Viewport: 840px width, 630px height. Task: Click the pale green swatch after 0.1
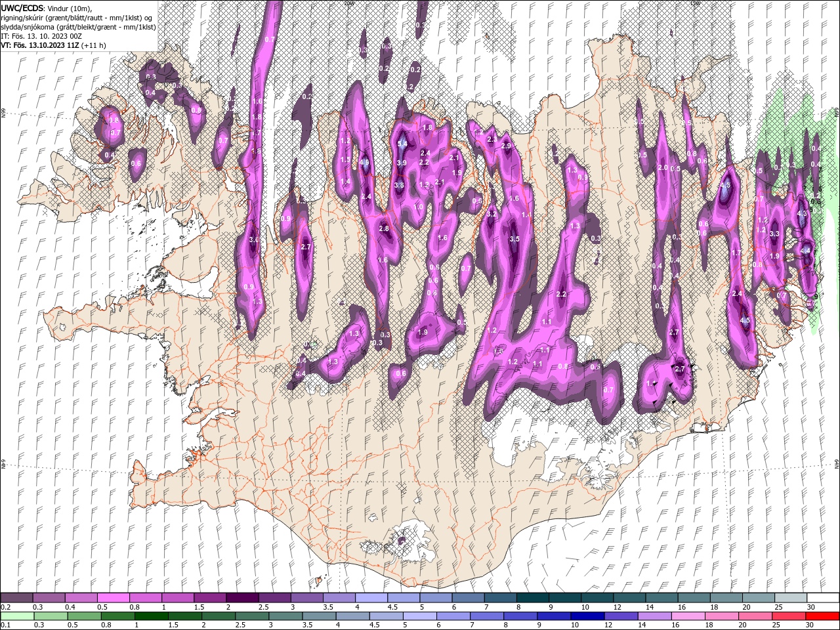click(x=18, y=616)
